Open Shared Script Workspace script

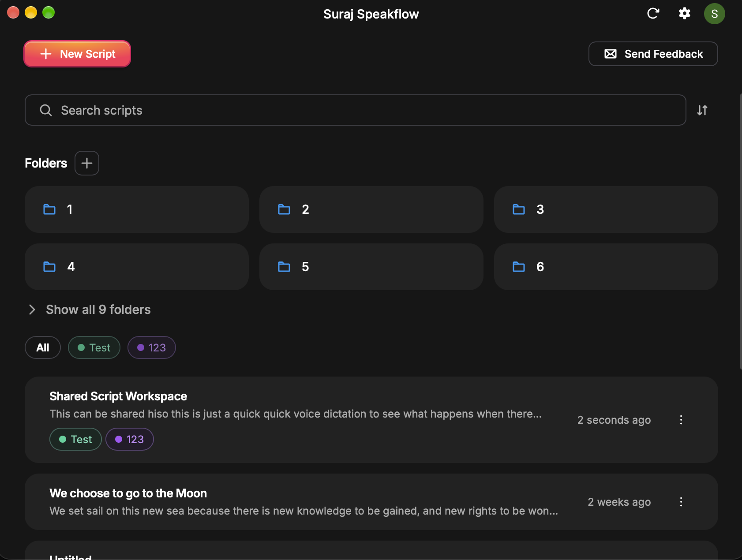371,420
